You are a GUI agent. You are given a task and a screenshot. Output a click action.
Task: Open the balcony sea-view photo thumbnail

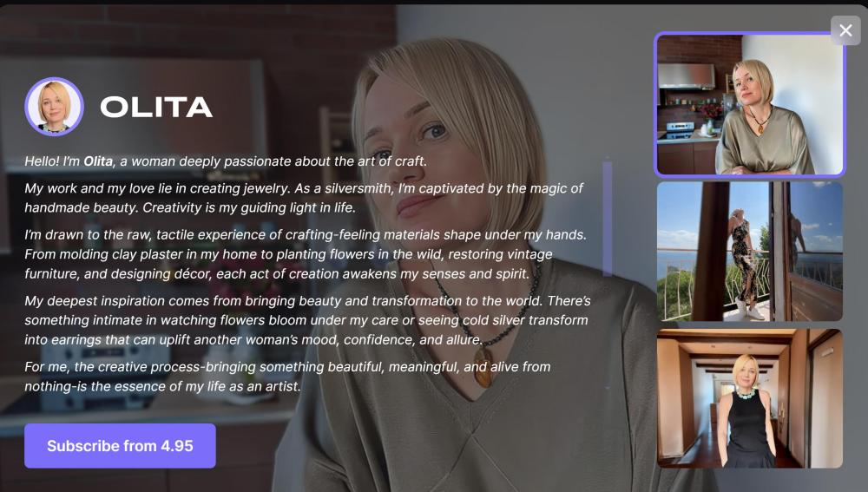pyautogui.click(x=750, y=252)
